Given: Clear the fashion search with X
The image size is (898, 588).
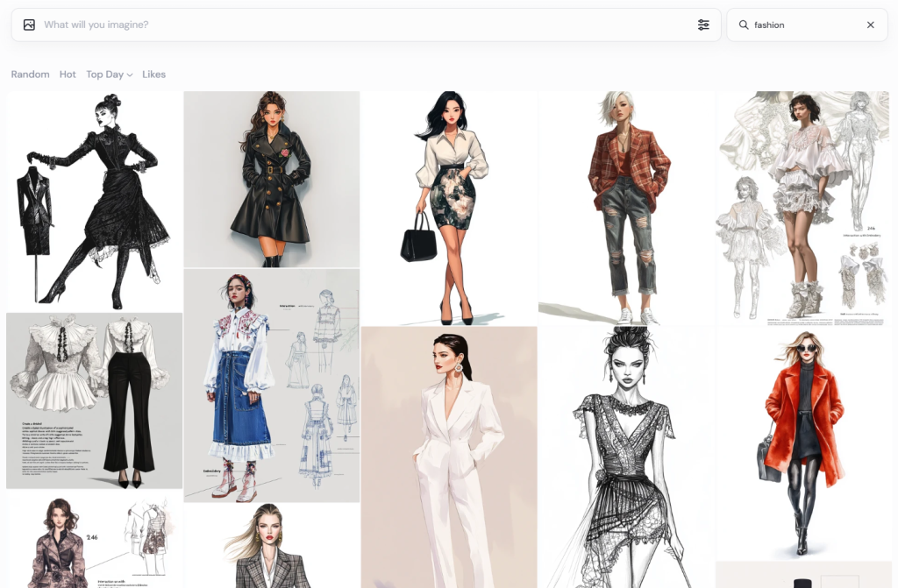Looking at the screenshot, I should pyautogui.click(x=870, y=25).
